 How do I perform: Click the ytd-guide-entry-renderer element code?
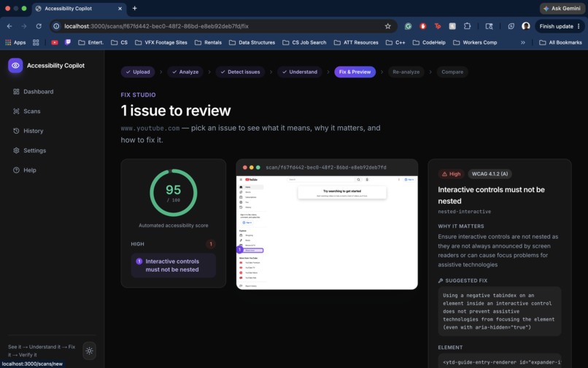tap(500, 361)
